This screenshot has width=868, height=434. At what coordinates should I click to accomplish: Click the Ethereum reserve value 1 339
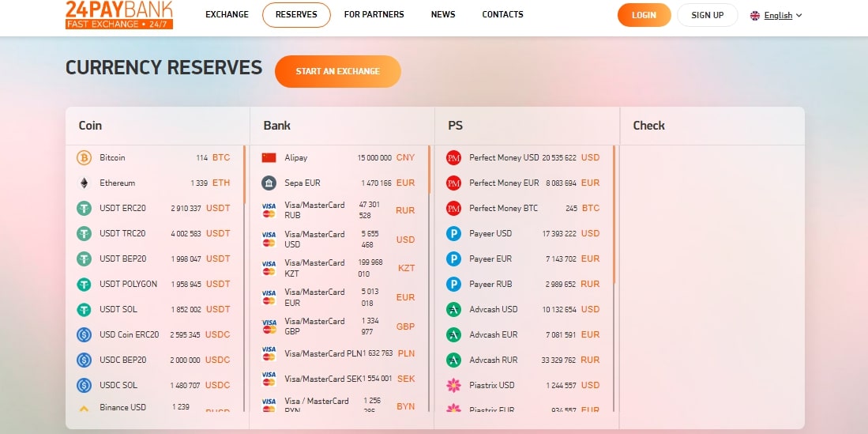pyautogui.click(x=199, y=183)
